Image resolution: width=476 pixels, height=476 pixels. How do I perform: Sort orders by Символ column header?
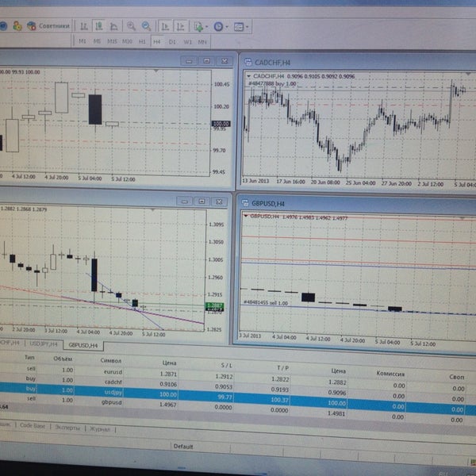111,361
